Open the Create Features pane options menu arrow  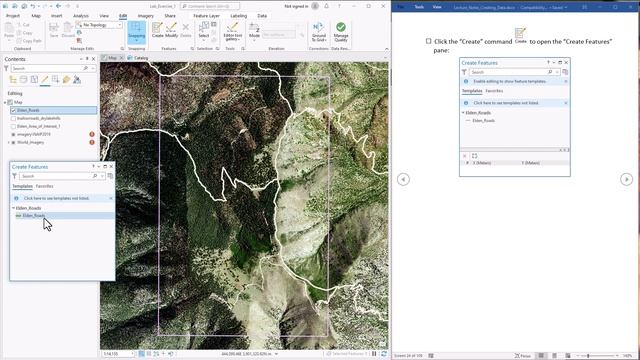point(99,167)
